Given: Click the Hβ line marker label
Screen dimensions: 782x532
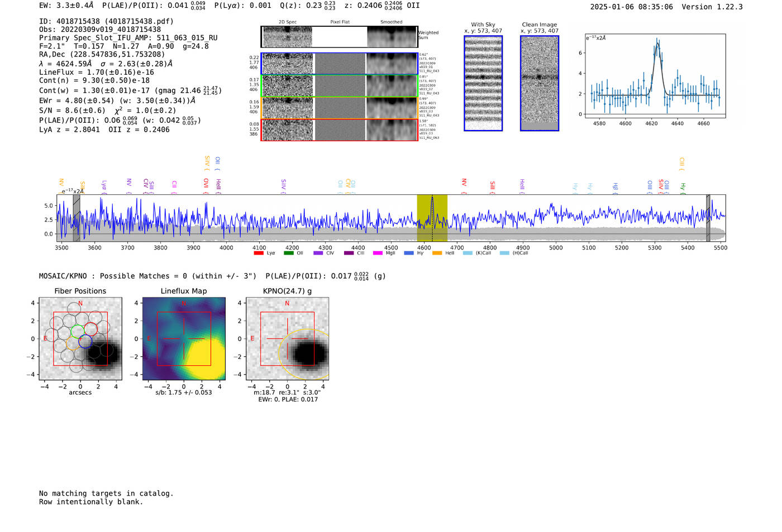Looking at the screenshot, I should click(x=616, y=188).
